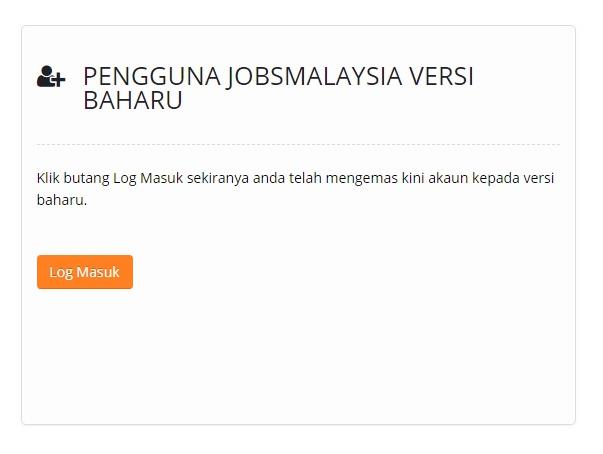Screen dimensions: 603x454
Task: Click the word 'versi' ending first line
Action: [537, 178]
